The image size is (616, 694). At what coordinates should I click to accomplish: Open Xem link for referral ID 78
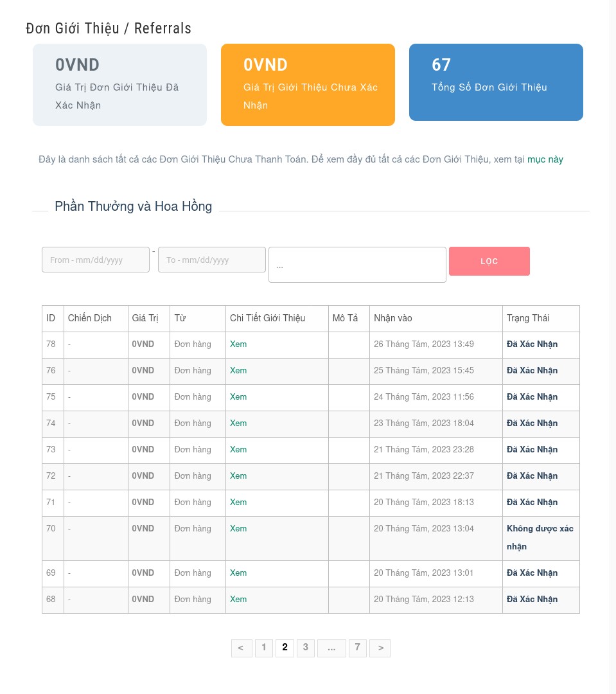coord(238,344)
